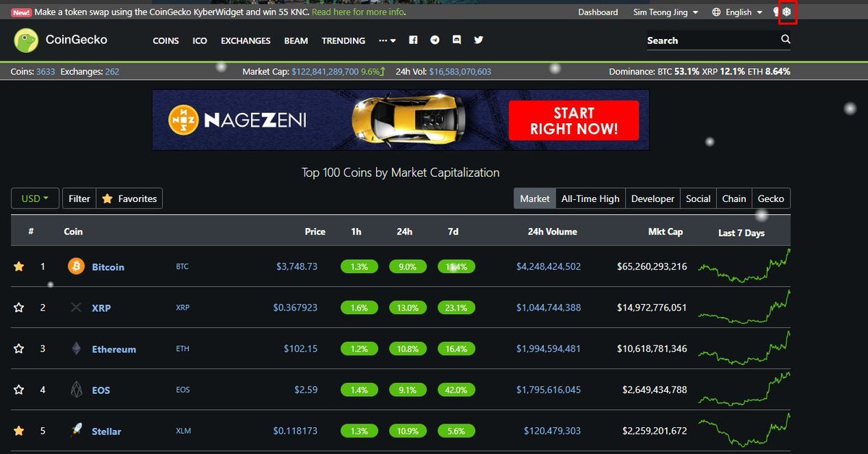Click the globe language icon
Viewport: 868px width, 454px height.
pyautogui.click(x=716, y=12)
